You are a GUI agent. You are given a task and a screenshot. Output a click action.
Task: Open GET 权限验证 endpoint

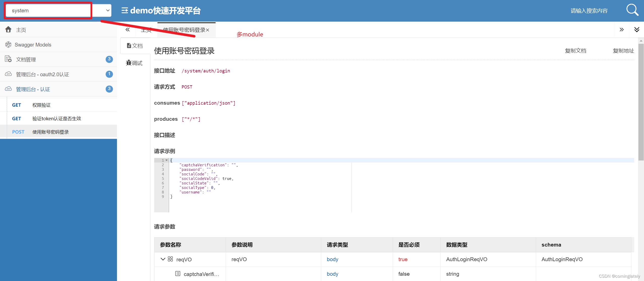point(42,105)
